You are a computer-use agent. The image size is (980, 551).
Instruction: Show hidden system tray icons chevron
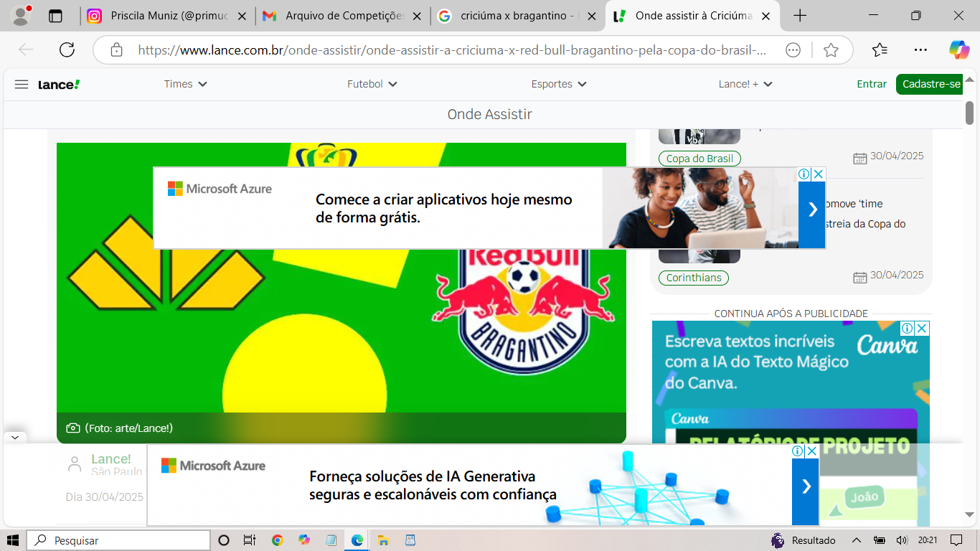857,540
